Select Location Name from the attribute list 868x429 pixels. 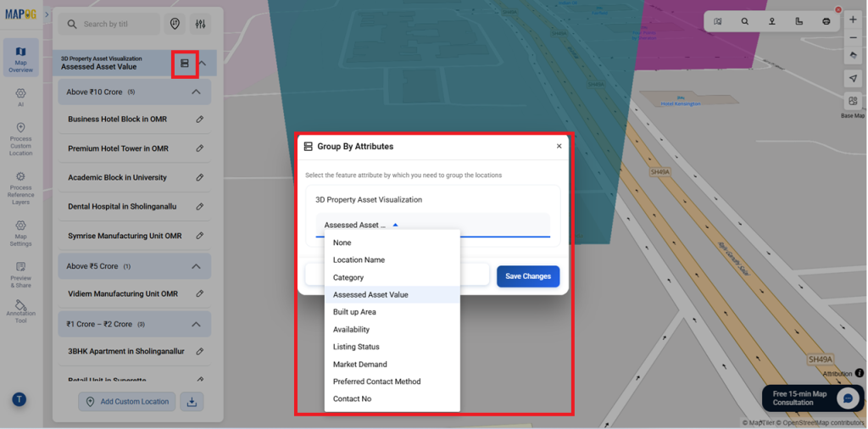pos(392,259)
